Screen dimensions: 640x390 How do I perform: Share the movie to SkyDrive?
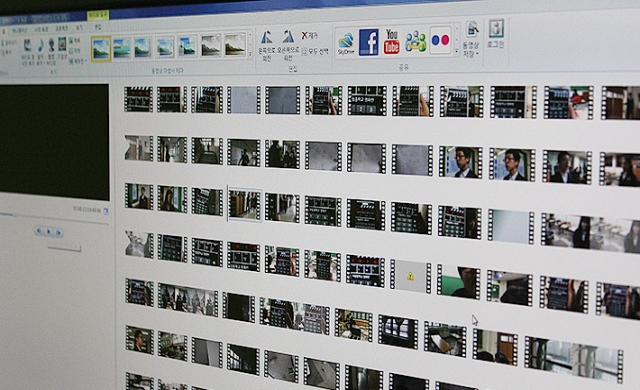pyautogui.click(x=346, y=44)
